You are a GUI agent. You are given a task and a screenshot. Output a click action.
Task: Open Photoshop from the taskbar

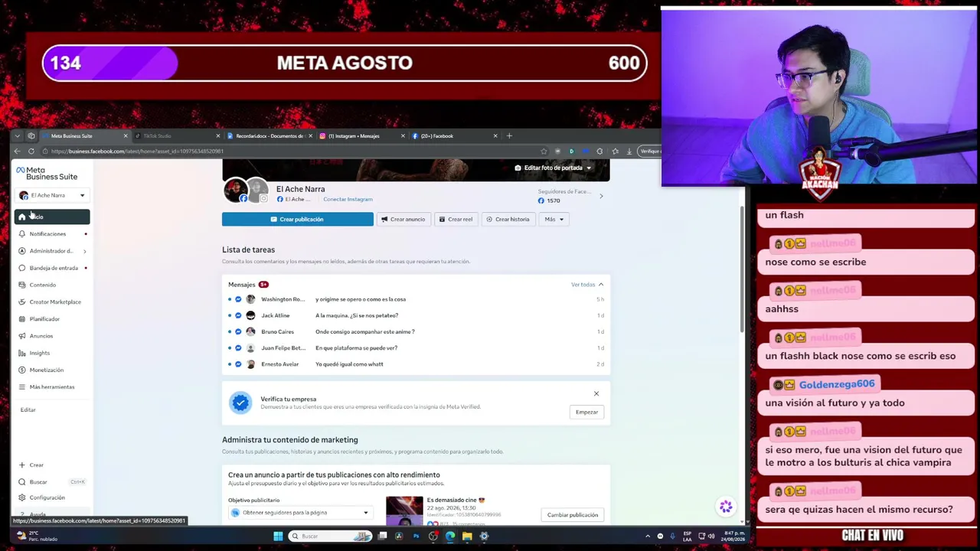pos(416,536)
